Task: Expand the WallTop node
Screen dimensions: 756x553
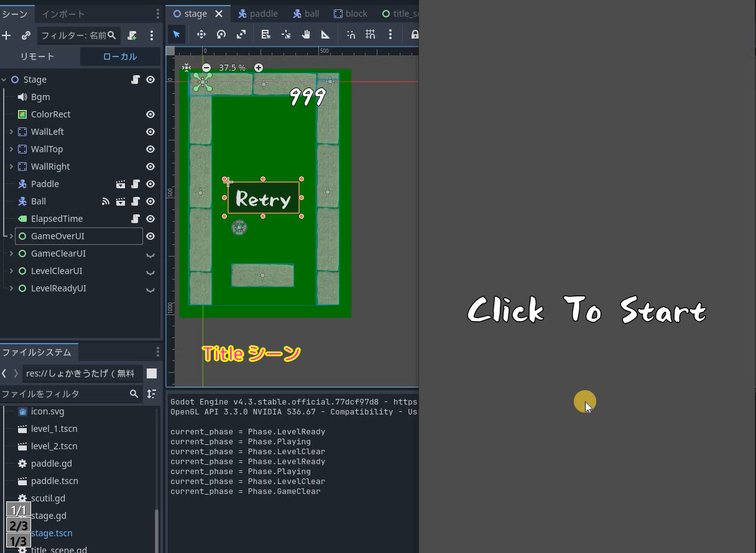Action: 11,149
